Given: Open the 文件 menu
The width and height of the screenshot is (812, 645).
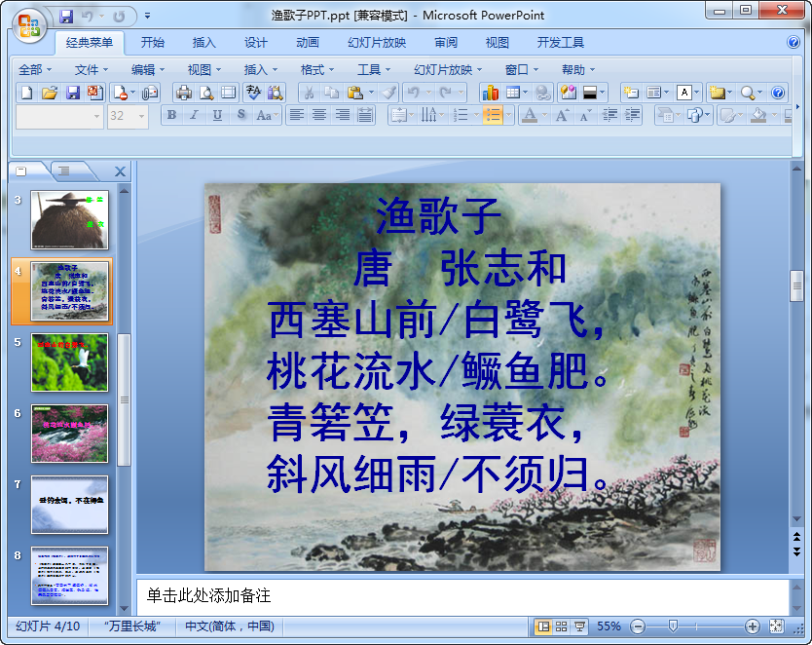Looking at the screenshot, I should point(92,69).
